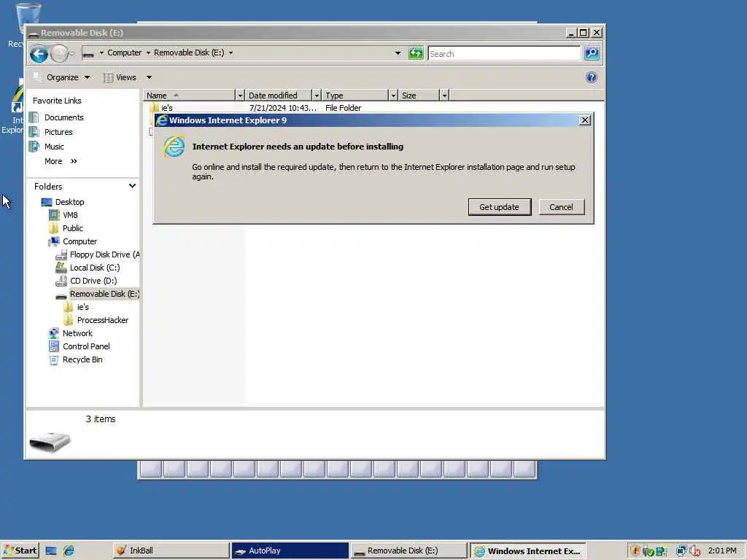Click the Get update button
Viewport: 747px width, 560px height.
click(499, 207)
